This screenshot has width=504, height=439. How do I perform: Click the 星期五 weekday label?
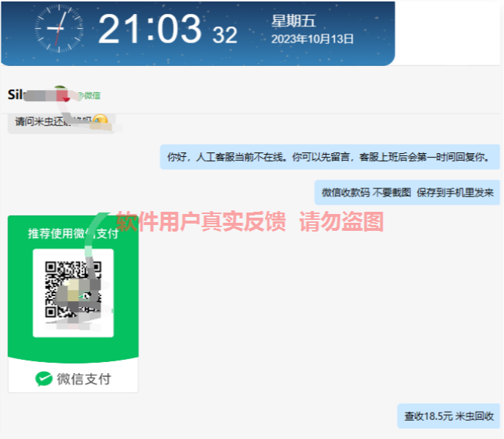coord(294,21)
